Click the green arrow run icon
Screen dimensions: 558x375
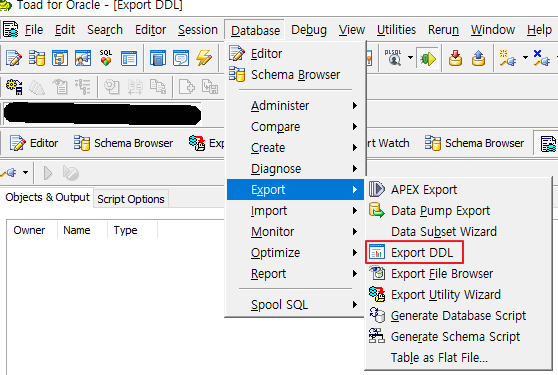(x=427, y=58)
